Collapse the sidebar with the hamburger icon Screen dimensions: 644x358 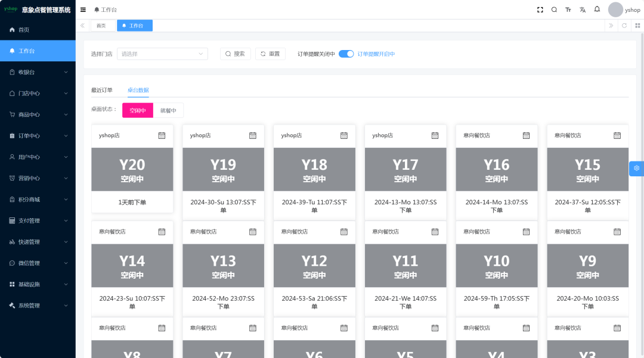(x=83, y=10)
